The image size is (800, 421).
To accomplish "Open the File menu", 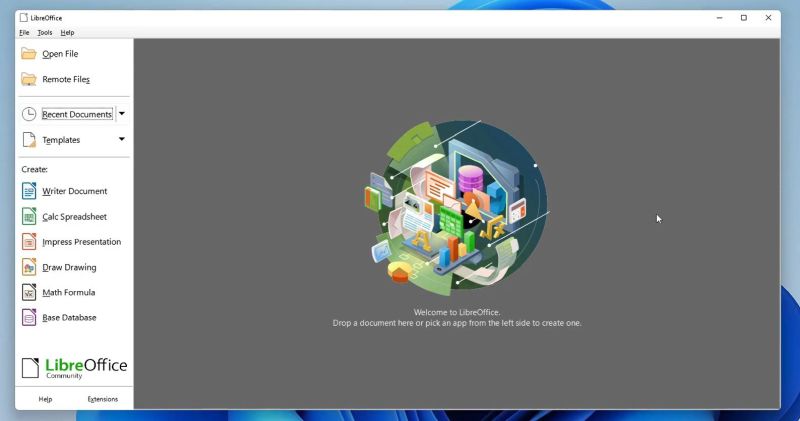I will point(24,33).
